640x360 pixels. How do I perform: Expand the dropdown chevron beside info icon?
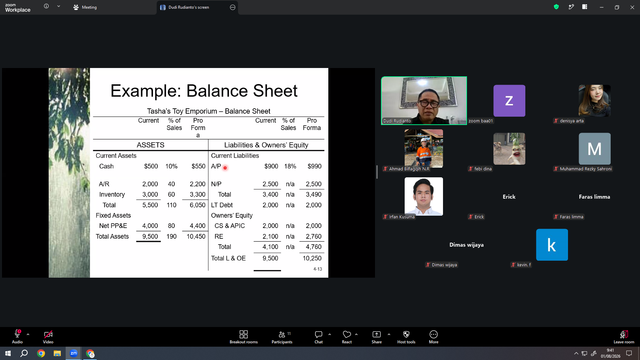tap(58, 6)
